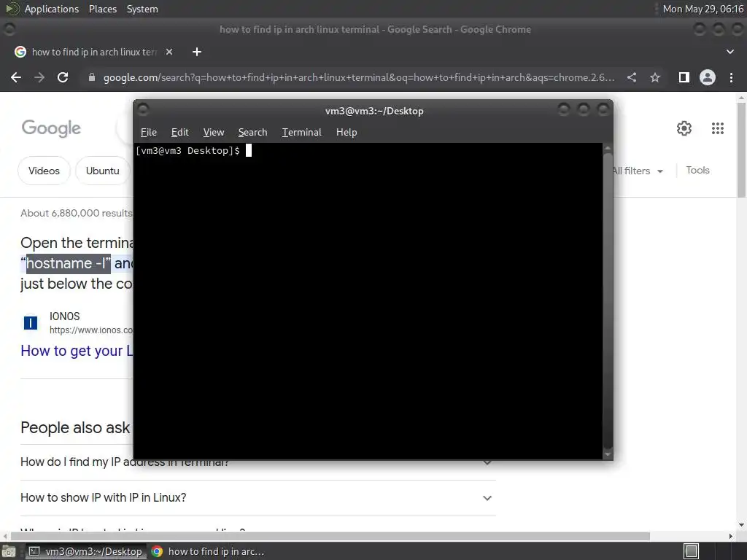The image size is (747, 560).
Task: Expand 'How to show IP with IP in Linux?'
Action: click(x=258, y=497)
